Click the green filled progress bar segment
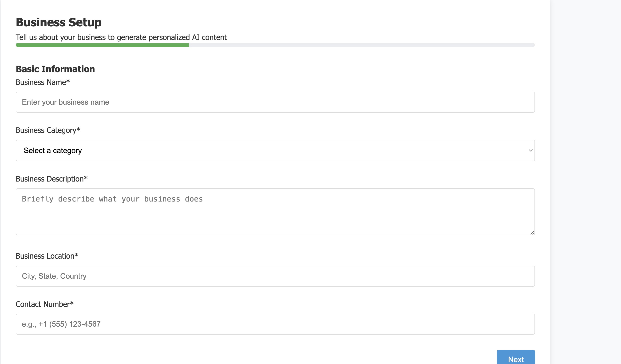Image resolution: width=621 pixels, height=364 pixels. point(102,45)
